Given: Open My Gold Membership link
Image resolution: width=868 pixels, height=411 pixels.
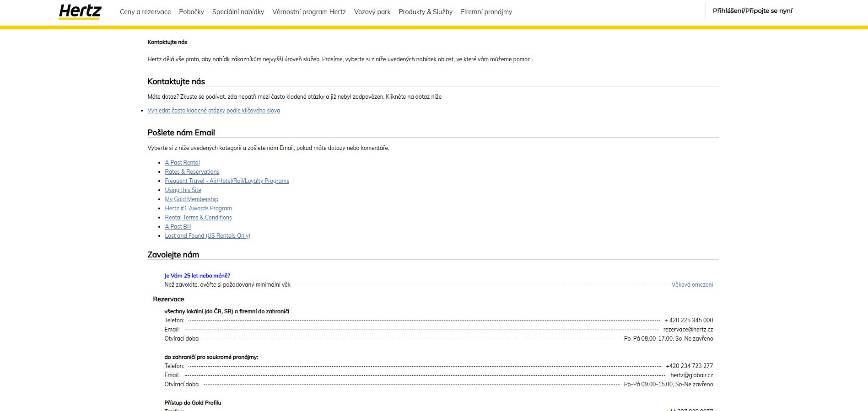Looking at the screenshot, I should [191, 199].
